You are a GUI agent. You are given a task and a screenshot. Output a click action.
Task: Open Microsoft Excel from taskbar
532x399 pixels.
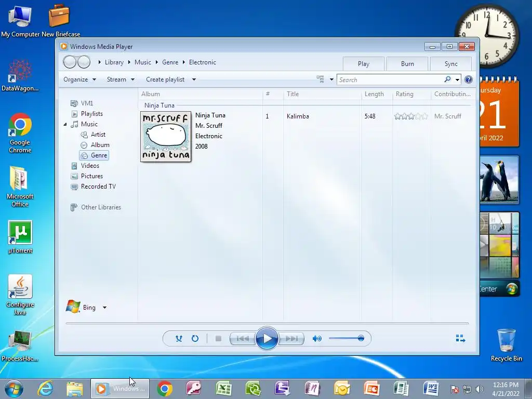223,389
